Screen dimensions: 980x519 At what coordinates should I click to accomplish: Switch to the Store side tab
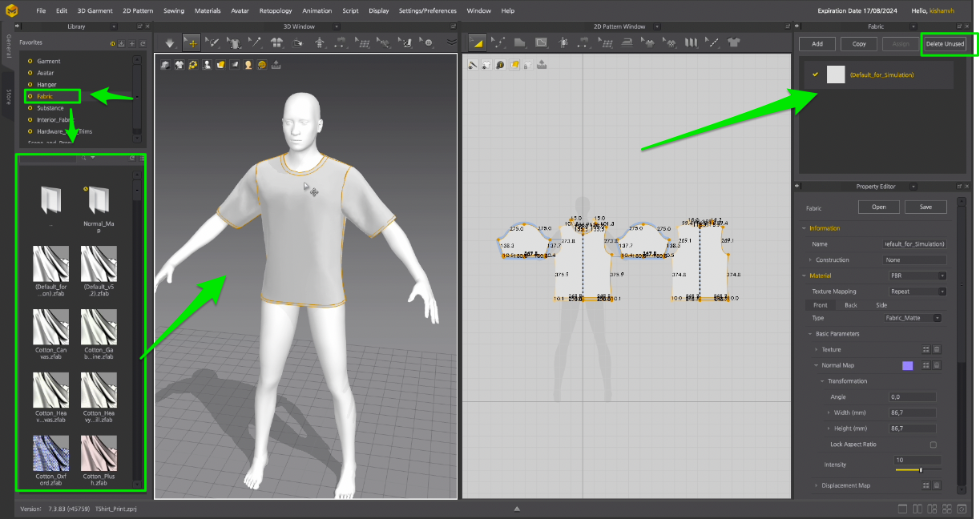click(8, 97)
